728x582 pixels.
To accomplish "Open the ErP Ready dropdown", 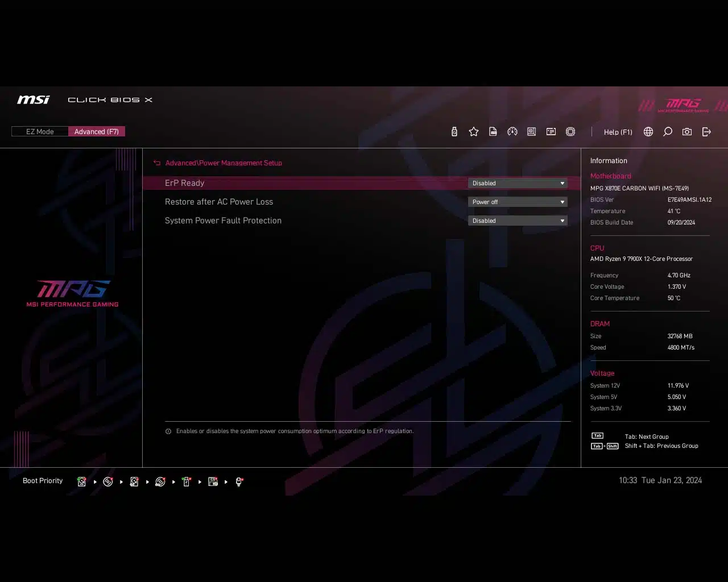I will 518,183.
